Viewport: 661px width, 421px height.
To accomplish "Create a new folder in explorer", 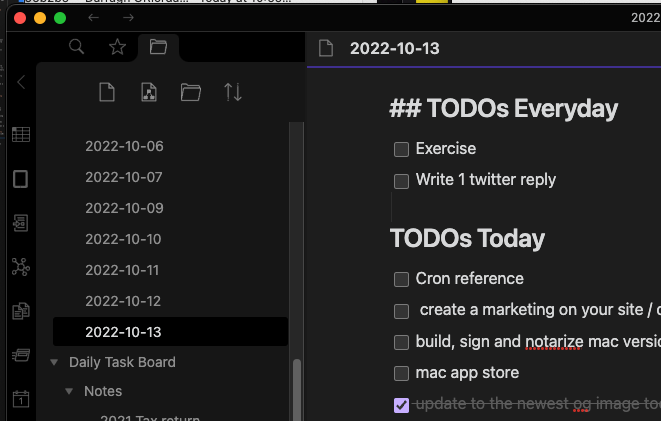I will [191, 92].
